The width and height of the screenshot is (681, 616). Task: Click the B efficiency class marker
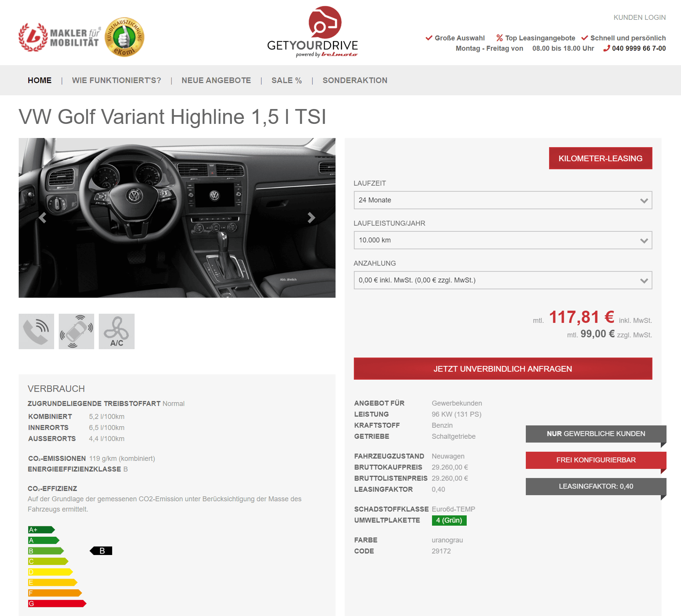point(101,551)
